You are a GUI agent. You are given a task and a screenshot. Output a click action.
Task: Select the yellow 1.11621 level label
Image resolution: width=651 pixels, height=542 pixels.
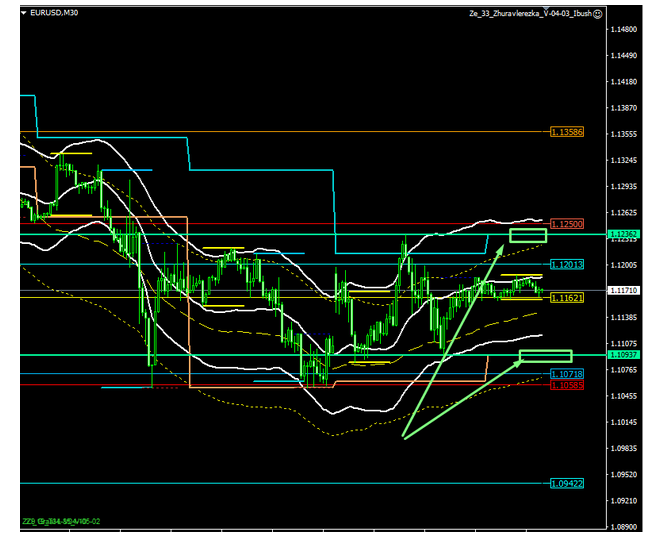coord(566,298)
